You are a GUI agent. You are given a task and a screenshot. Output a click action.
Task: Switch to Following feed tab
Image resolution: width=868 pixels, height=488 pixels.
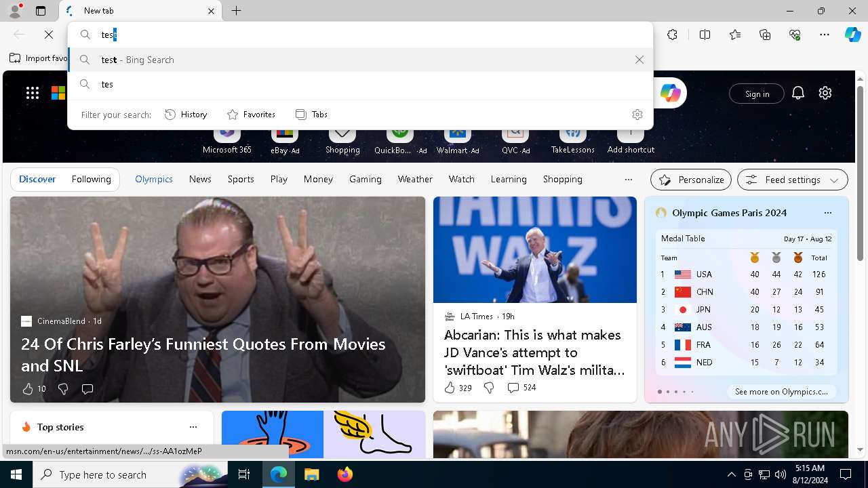point(91,180)
